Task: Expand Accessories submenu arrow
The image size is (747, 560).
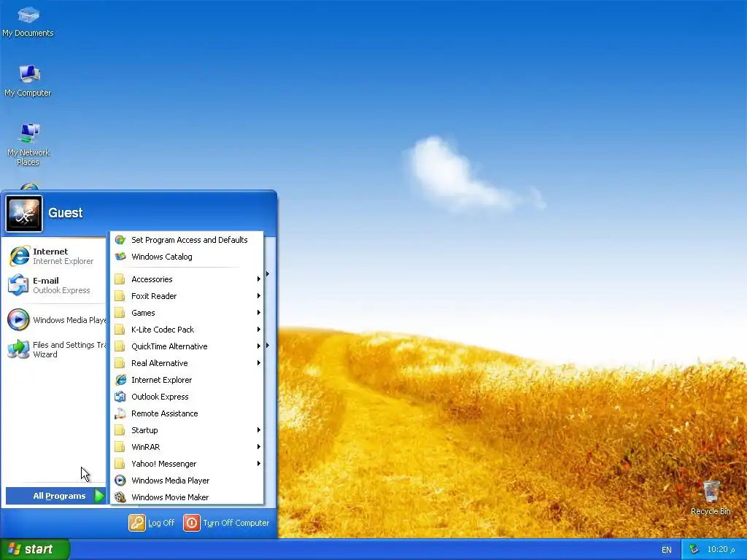Action: click(259, 279)
